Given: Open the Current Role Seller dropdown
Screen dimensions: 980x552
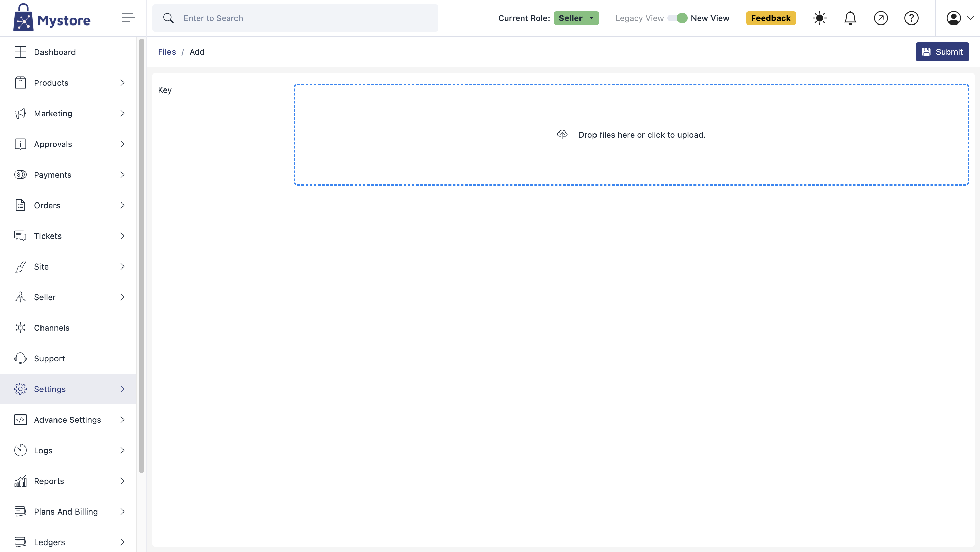Looking at the screenshot, I should point(576,18).
